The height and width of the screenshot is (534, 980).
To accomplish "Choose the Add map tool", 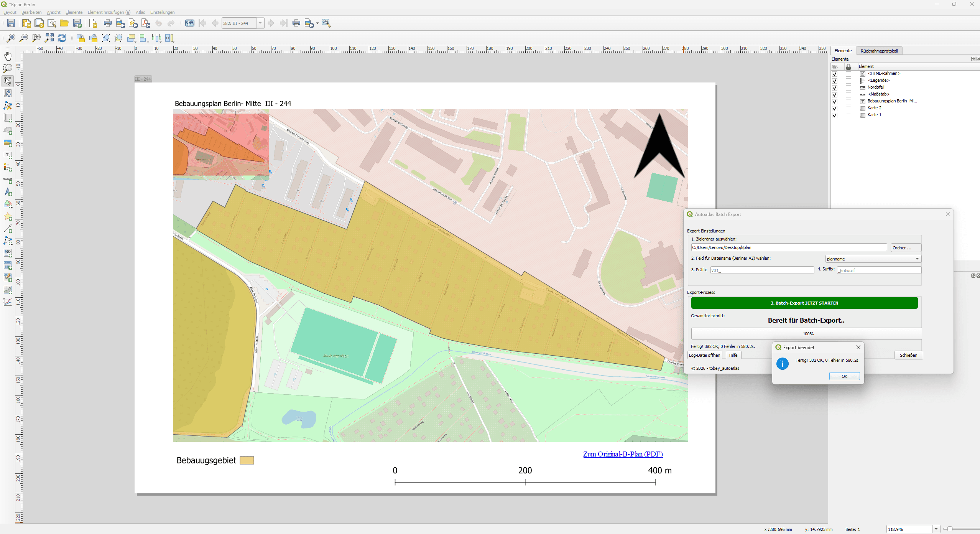I will tap(8, 118).
